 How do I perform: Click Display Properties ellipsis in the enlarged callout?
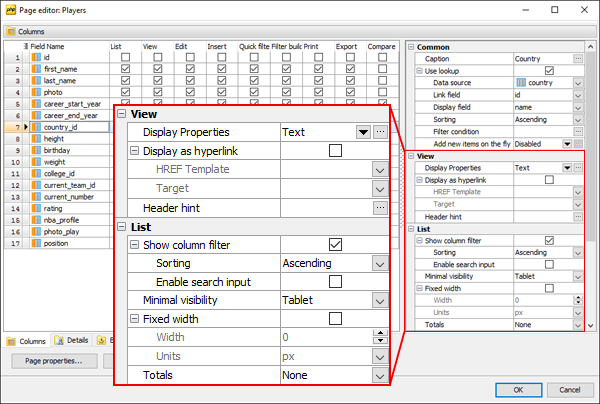[x=380, y=132]
